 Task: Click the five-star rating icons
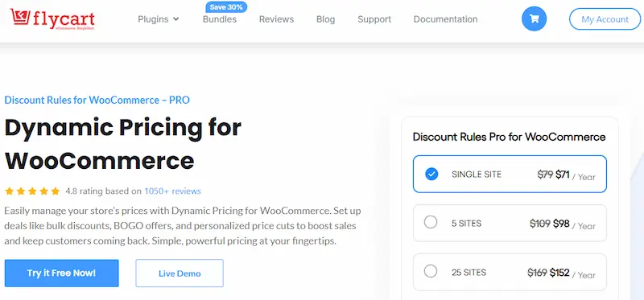(x=32, y=191)
